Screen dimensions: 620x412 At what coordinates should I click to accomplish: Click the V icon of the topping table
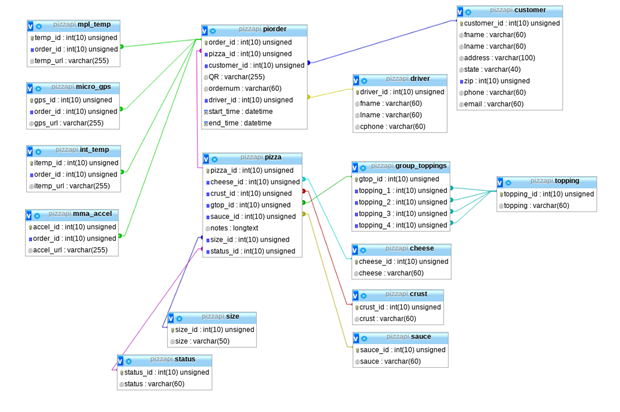click(500, 183)
